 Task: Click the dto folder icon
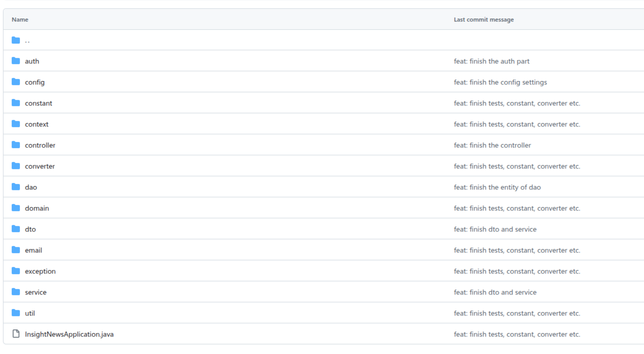[x=16, y=229]
